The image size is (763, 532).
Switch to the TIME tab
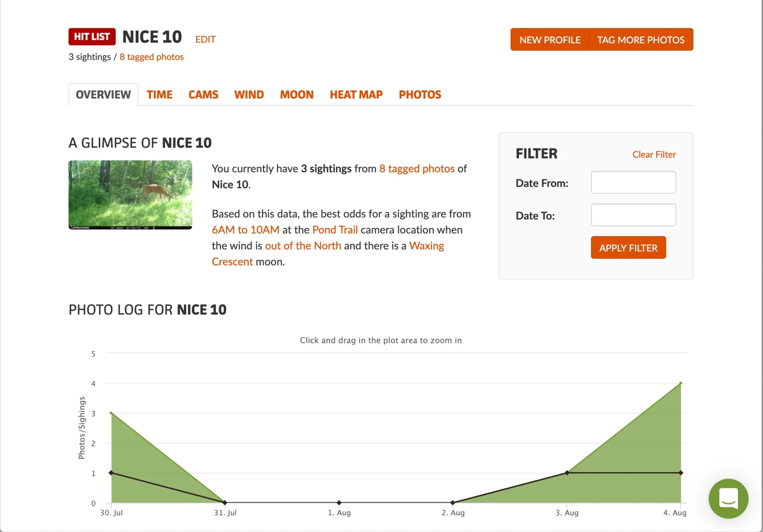[x=160, y=95]
